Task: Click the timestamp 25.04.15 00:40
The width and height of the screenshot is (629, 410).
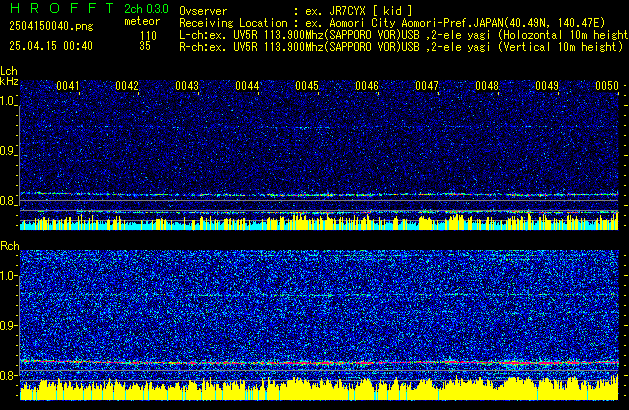Action: pyautogui.click(x=51, y=46)
